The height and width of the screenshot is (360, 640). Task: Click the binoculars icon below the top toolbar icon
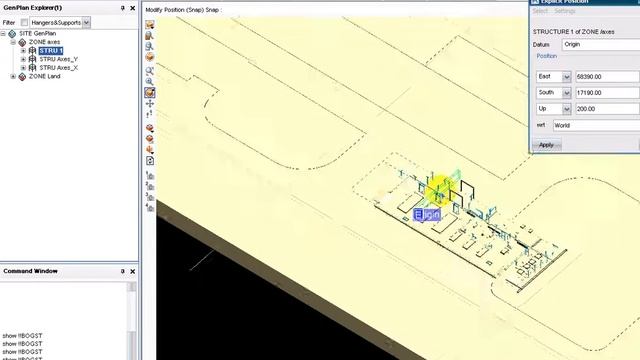[150, 36]
